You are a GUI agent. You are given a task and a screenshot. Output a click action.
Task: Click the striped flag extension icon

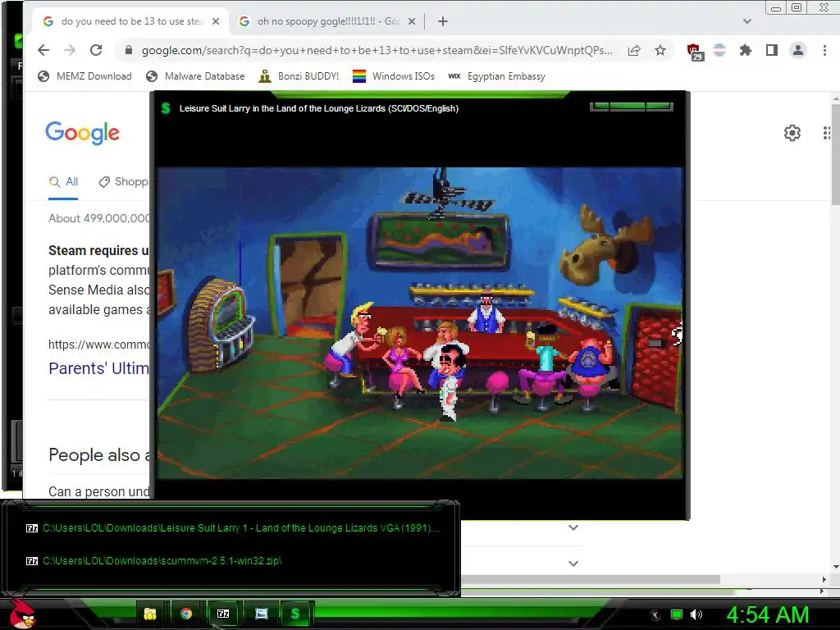point(719,50)
